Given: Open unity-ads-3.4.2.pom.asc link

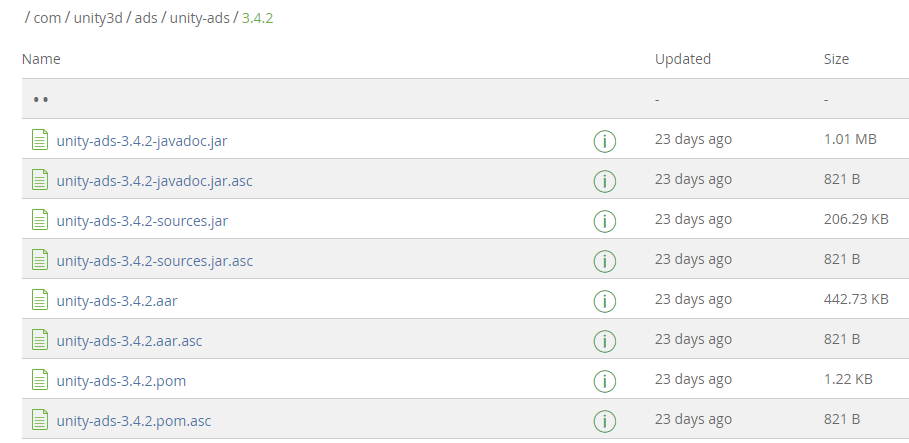Looking at the screenshot, I should (134, 421).
